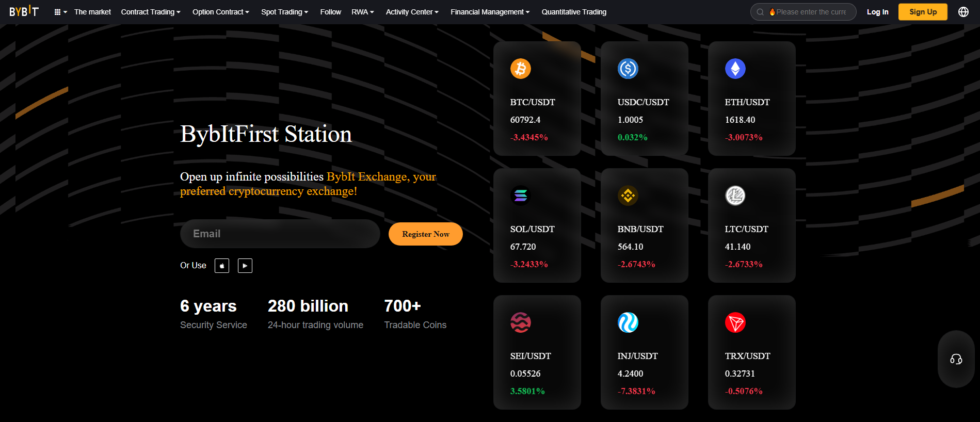Click the Google Play download icon
This screenshot has height=422, width=980.
point(245,266)
